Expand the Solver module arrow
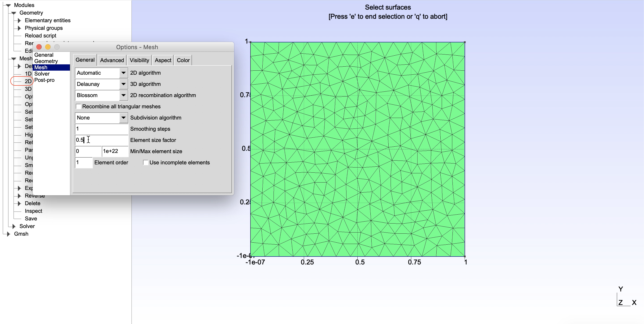The height and width of the screenshot is (324, 644). click(x=14, y=226)
